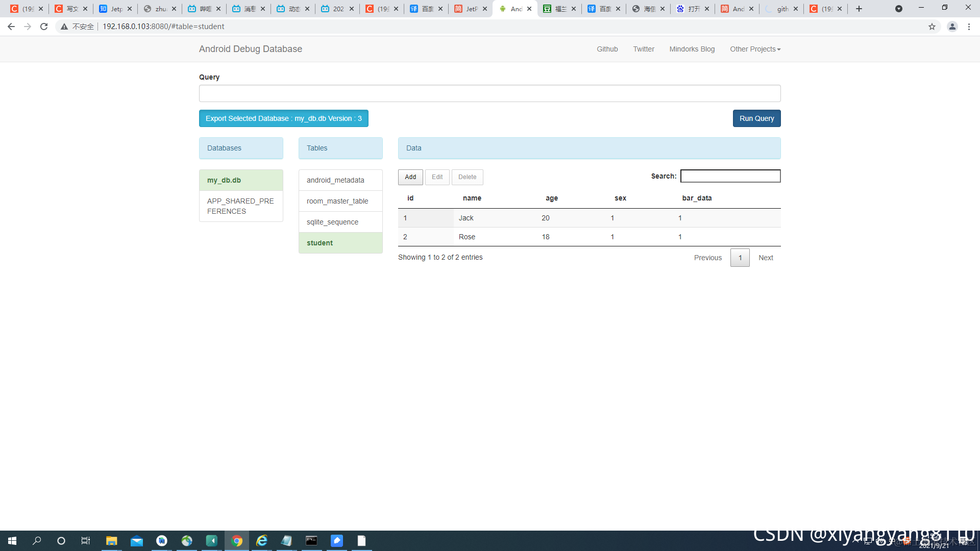Sort the table by age column header
The height and width of the screenshot is (551, 980).
(x=551, y=198)
